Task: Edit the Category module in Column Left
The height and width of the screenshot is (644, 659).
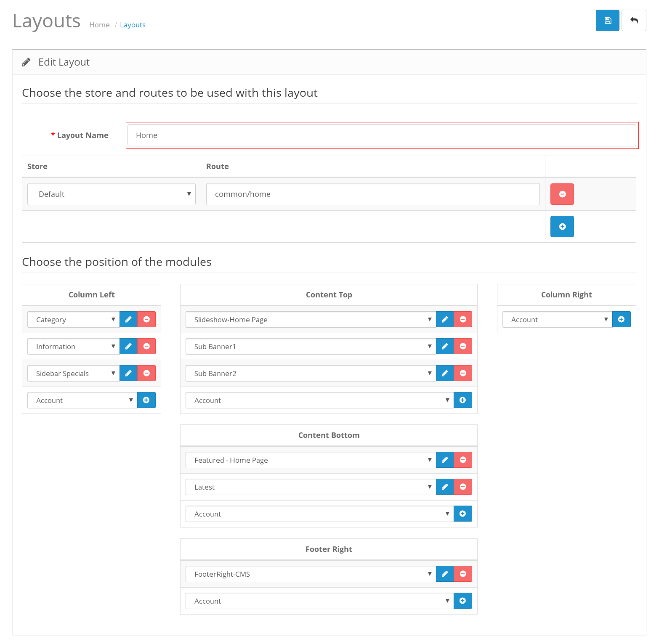Action: (x=128, y=320)
